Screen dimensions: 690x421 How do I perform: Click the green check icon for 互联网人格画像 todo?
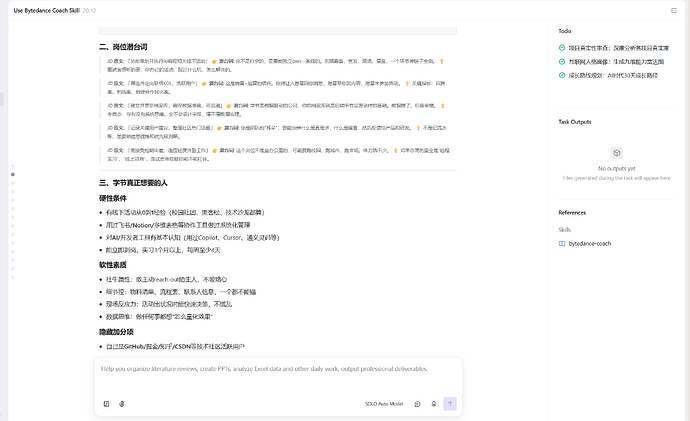coord(562,62)
